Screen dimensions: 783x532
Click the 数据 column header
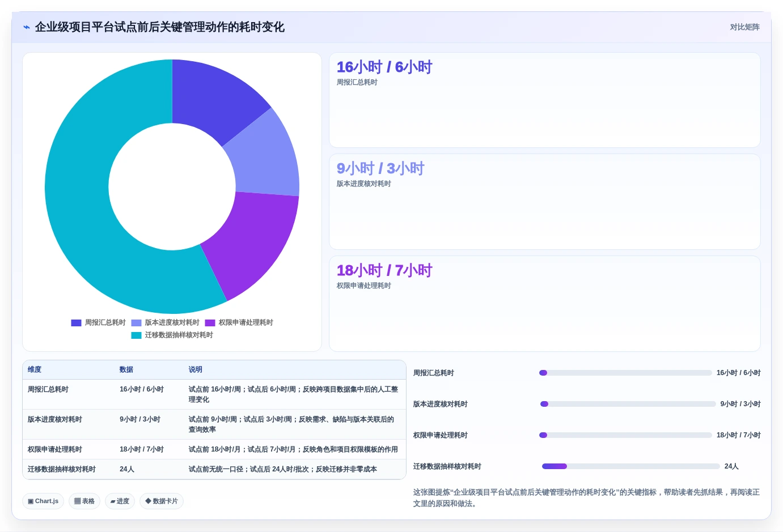pyautogui.click(x=126, y=369)
